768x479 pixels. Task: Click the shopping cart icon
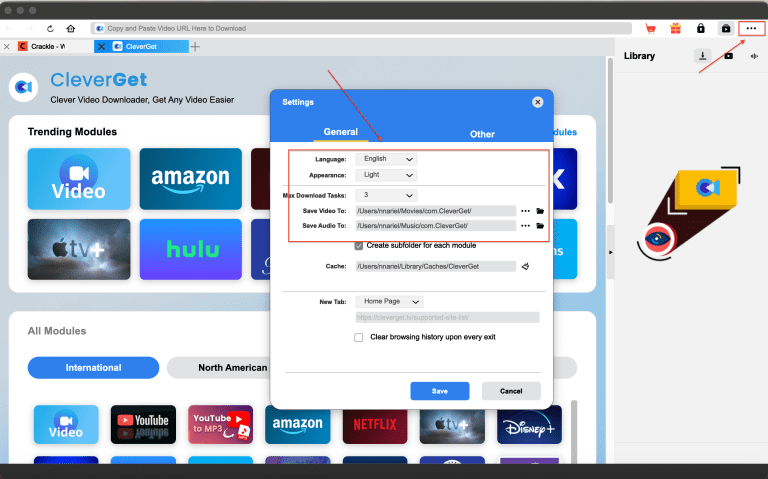(x=650, y=28)
